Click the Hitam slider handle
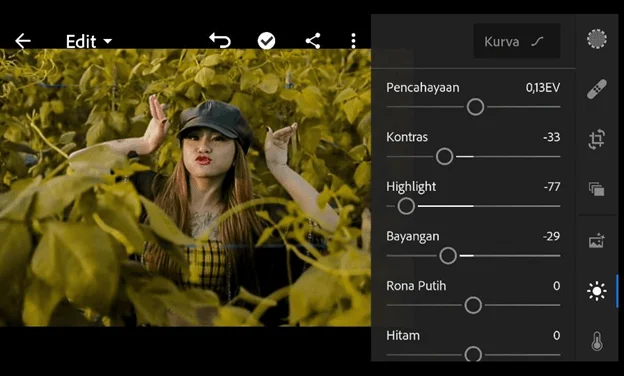 (x=473, y=354)
